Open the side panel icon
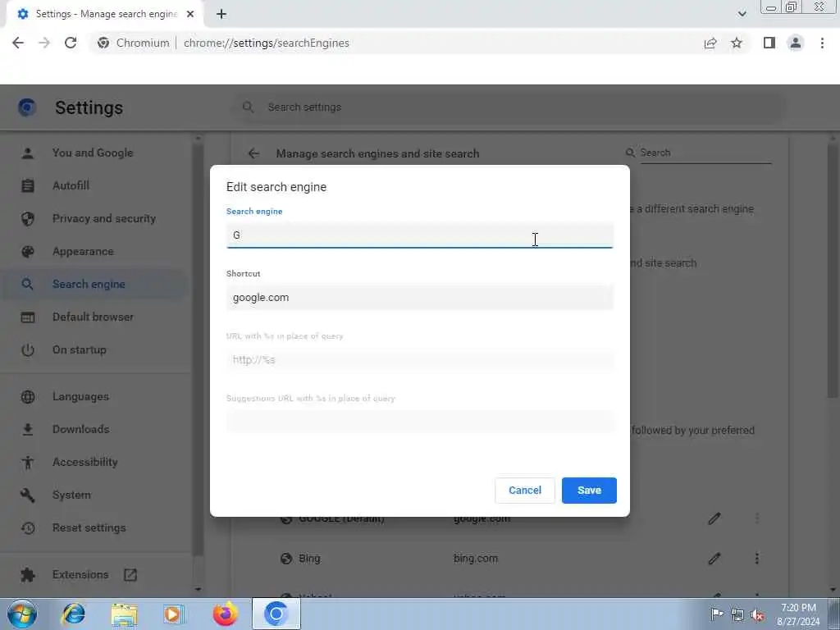 (x=769, y=43)
